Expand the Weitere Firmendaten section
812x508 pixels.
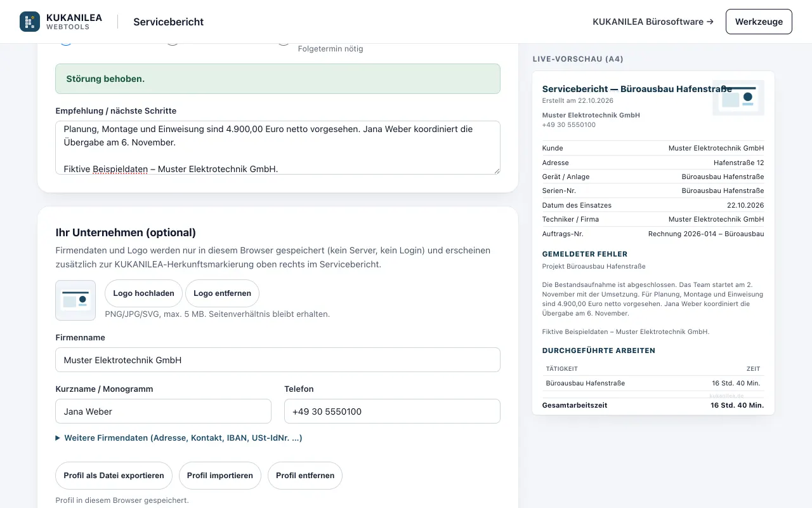pos(179,438)
